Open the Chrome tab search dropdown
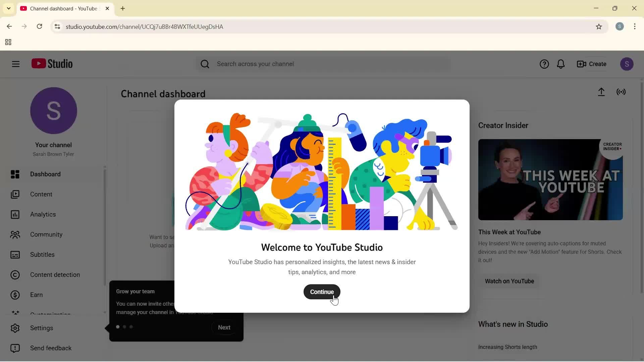The width and height of the screenshot is (644, 362). (9, 8)
